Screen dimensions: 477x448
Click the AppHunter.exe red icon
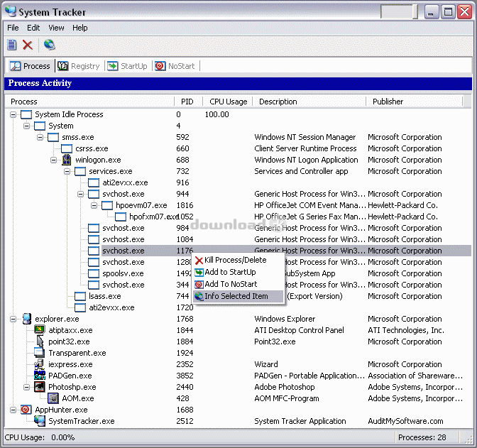[x=26, y=410]
